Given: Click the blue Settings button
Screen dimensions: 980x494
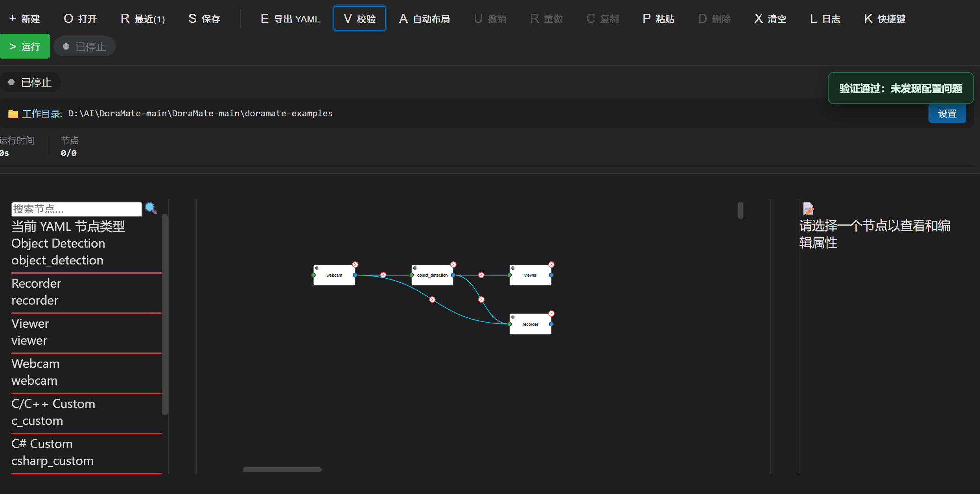Looking at the screenshot, I should coord(947,114).
